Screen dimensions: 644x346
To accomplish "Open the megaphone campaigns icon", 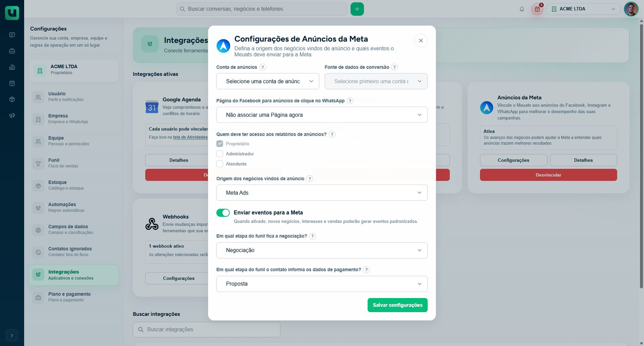I will tap(12, 116).
